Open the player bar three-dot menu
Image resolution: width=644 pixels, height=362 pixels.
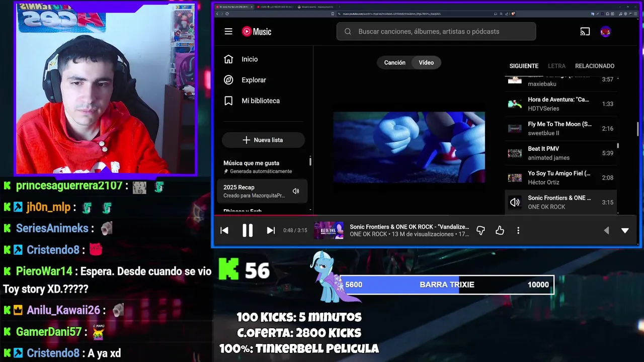coord(518,230)
